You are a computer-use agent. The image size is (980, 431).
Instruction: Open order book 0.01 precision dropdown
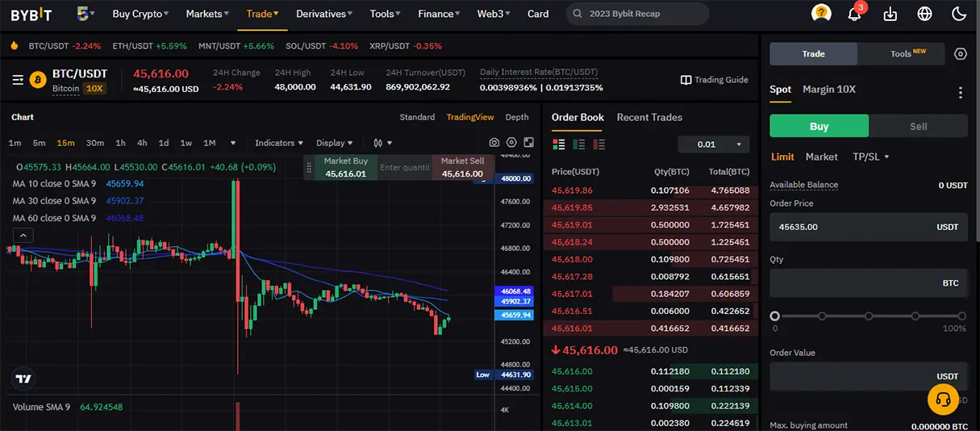pos(714,144)
